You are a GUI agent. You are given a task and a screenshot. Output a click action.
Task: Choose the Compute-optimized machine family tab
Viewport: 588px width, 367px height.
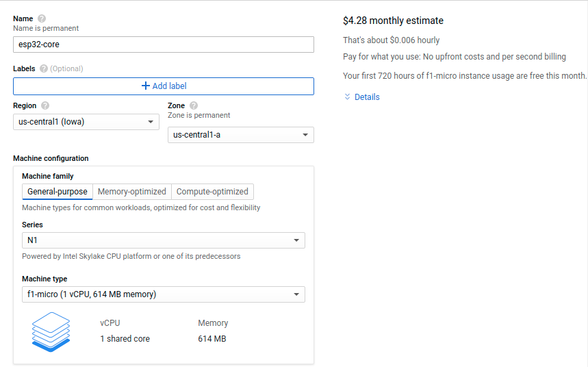pos(212,192)
